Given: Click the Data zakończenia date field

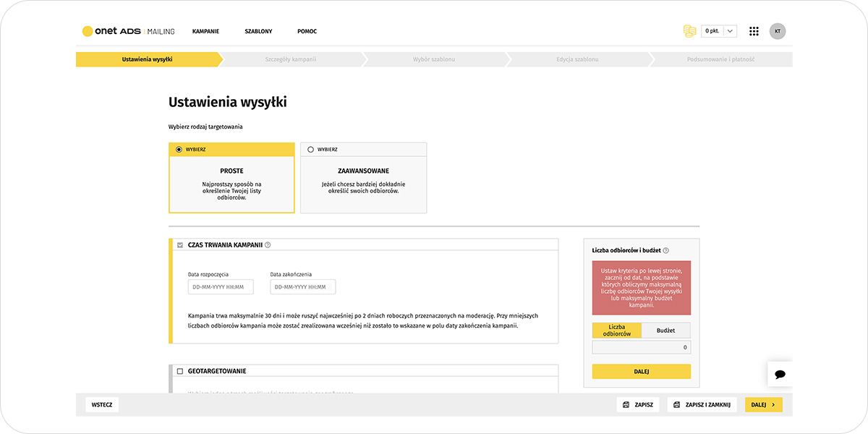Looking at the screenshot, I should tap(303, 287).
